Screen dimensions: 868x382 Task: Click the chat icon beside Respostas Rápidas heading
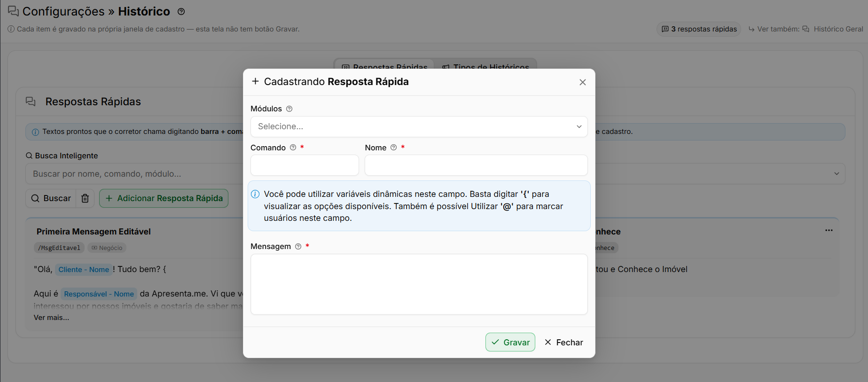pyautogui.click(x=31, y=101)
